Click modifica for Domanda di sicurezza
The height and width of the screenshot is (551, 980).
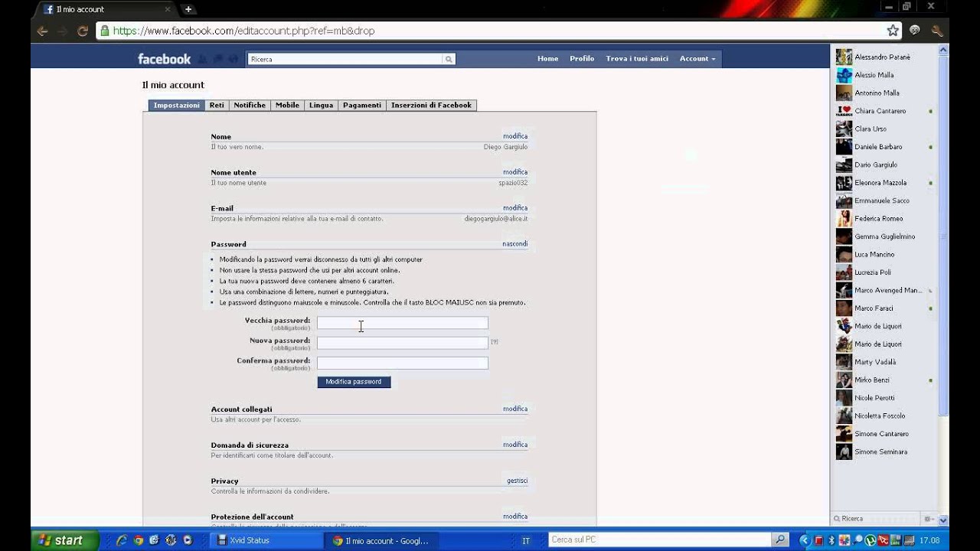[x=515, y=445]
